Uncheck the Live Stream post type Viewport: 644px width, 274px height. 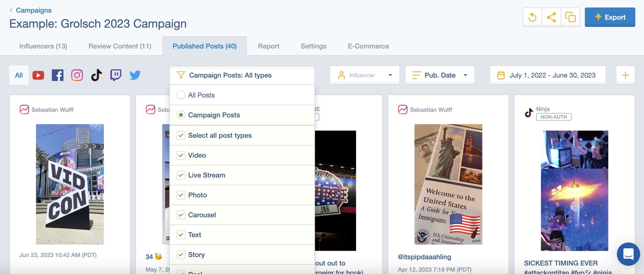[181, 175]
